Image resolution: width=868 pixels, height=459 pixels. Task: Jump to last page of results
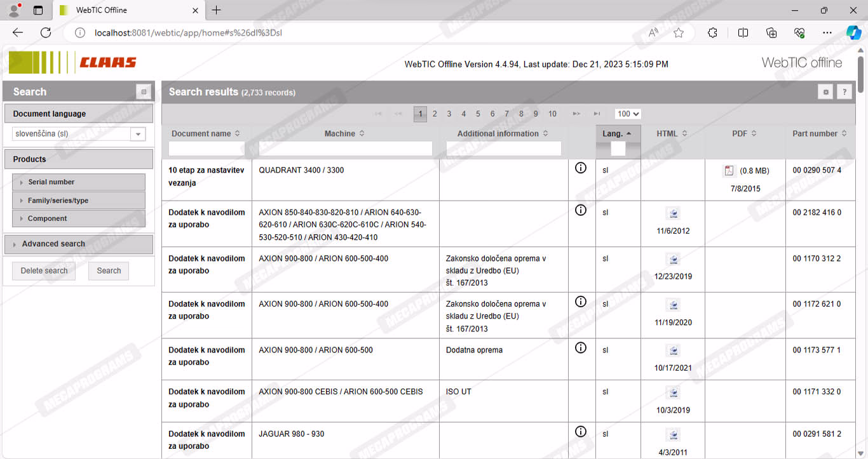click(x=597, y=114)
